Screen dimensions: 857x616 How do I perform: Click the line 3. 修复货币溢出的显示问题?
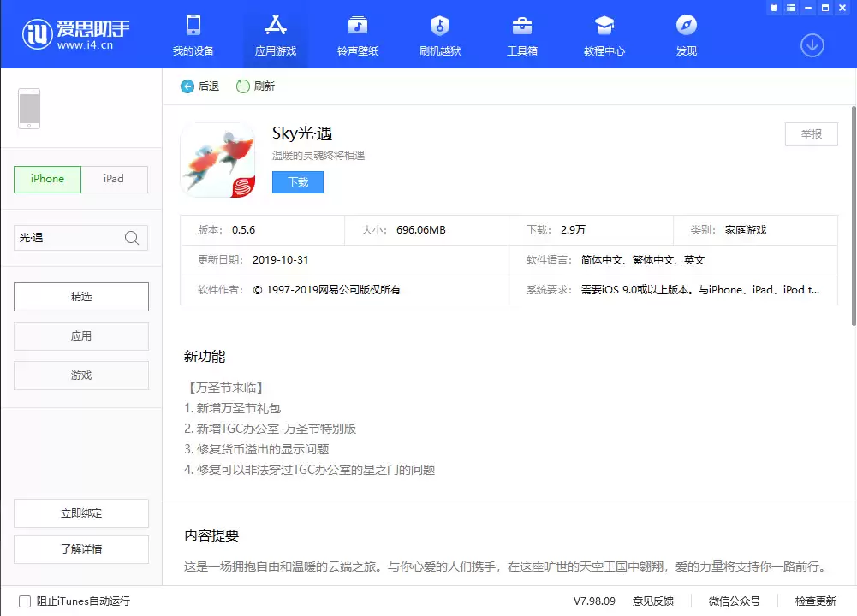pyautogui.click(x=256, y=449)
